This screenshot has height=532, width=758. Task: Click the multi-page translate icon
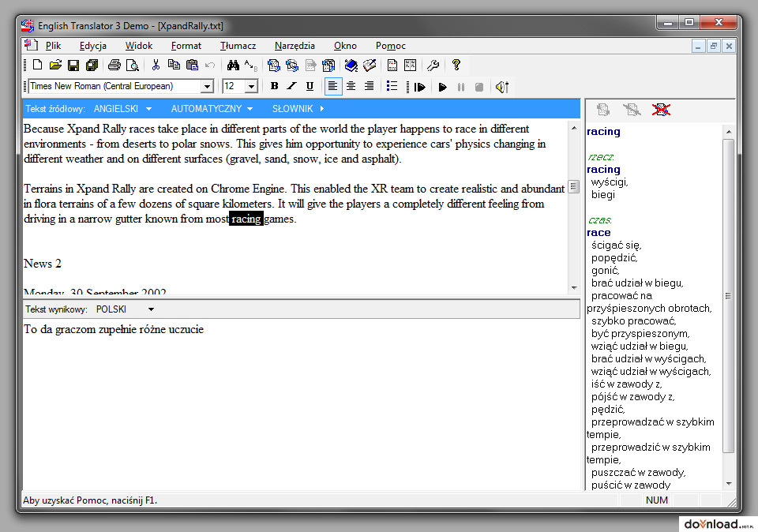pos(328,65)
